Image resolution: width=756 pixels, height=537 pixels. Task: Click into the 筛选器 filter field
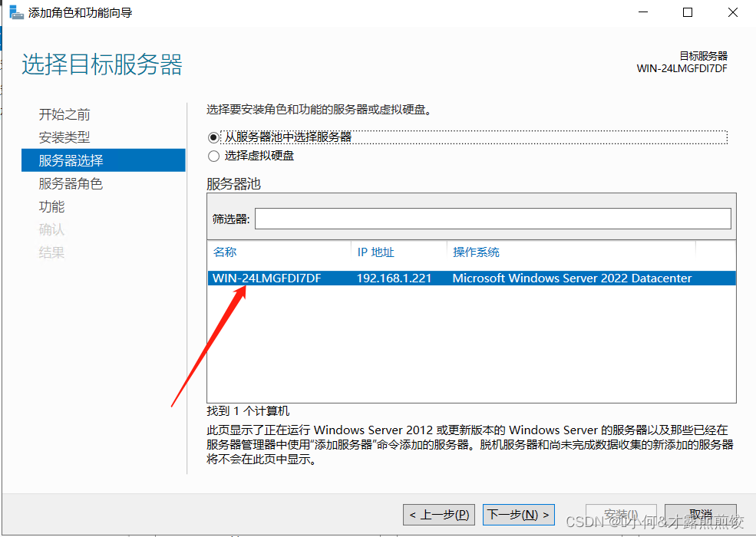[x=493, y=219]
